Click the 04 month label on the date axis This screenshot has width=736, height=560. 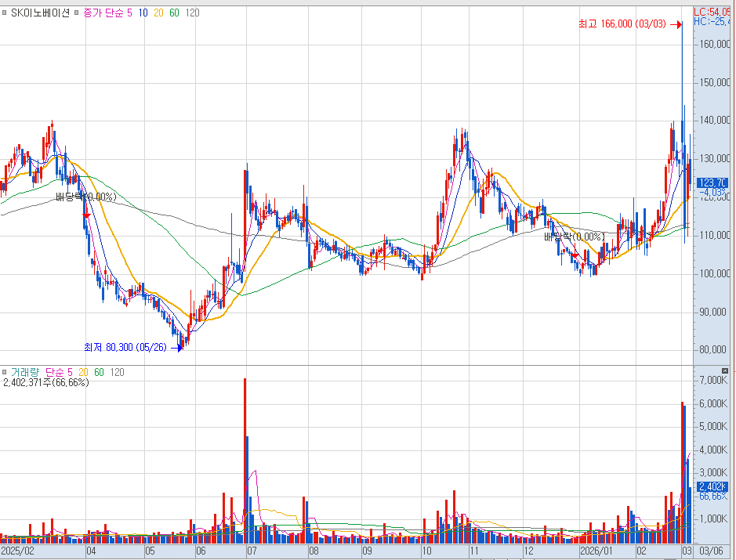(91, 551)
